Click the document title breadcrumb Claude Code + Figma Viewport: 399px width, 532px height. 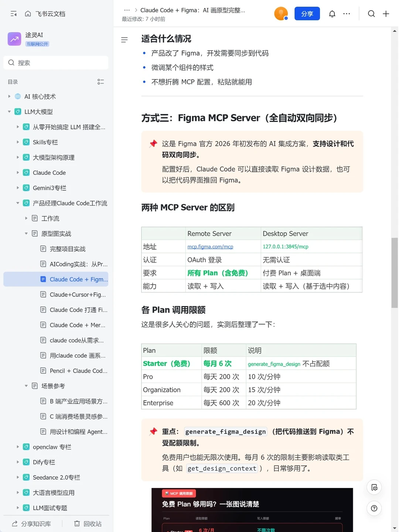[192, 10]
